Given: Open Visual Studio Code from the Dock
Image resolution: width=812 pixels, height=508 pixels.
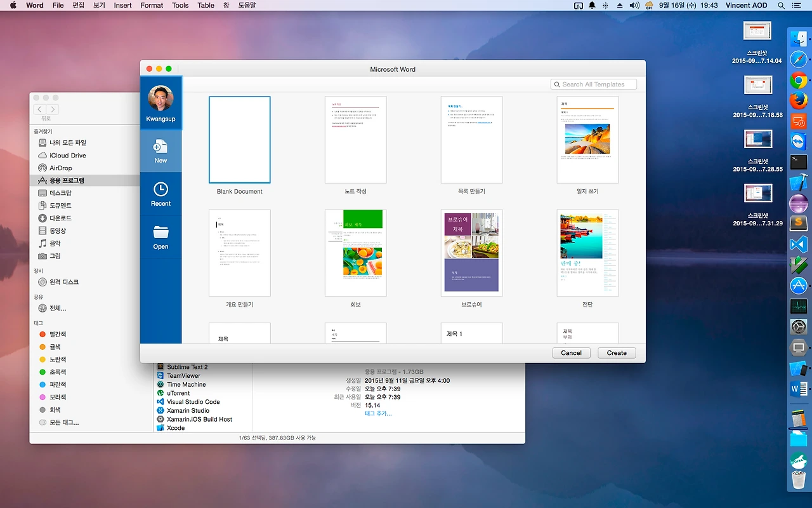Looking at the screenshot, I should click(x=798, y=244).
